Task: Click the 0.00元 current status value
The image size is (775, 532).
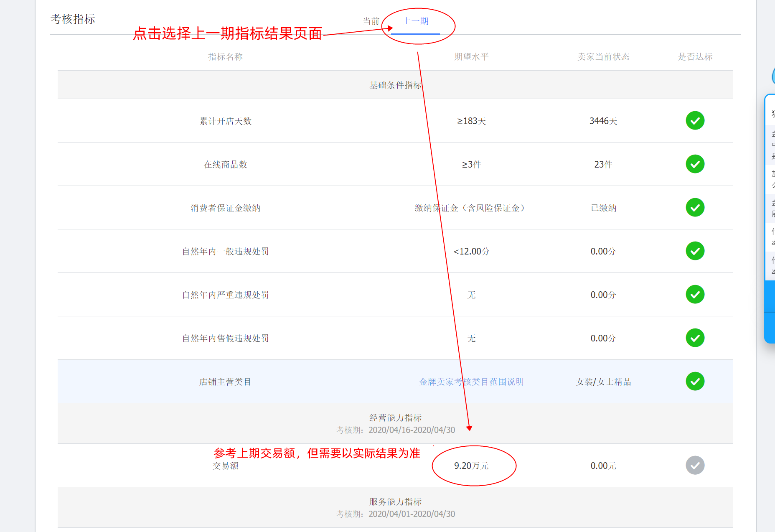Action: pyautogui.click(x=603, y=466)
